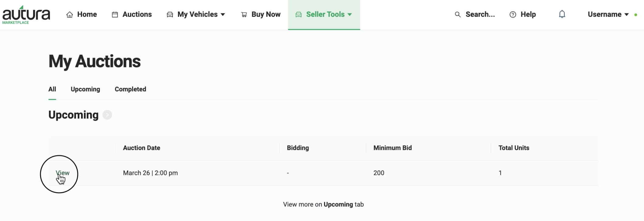644x221 pixels.
Task: Click the My Vehicles car icon
Action: tap(170, 15)
